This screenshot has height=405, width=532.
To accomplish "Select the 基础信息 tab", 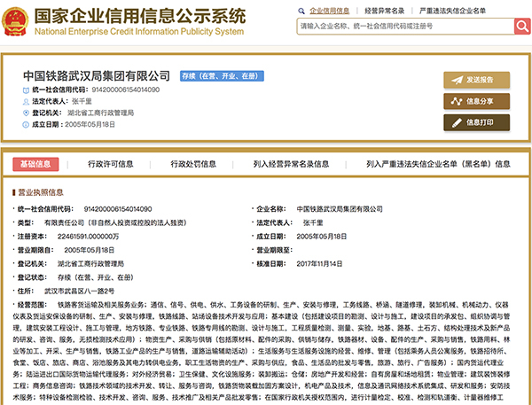I will tap(36, 164).
